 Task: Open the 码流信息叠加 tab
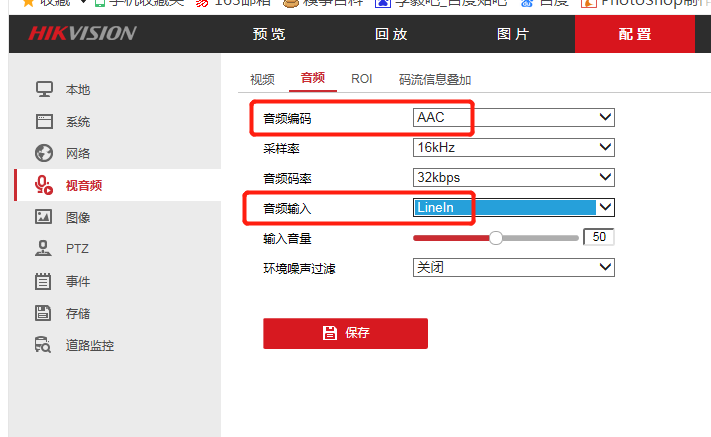coord(434,80)
